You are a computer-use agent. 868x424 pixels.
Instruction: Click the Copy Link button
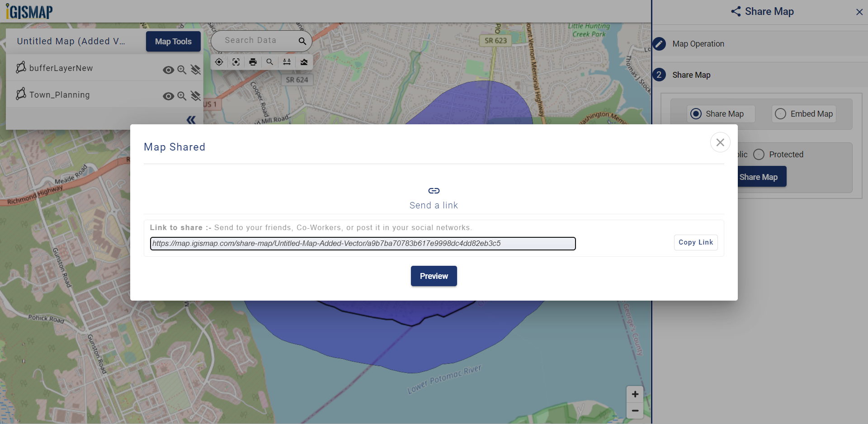695,242
